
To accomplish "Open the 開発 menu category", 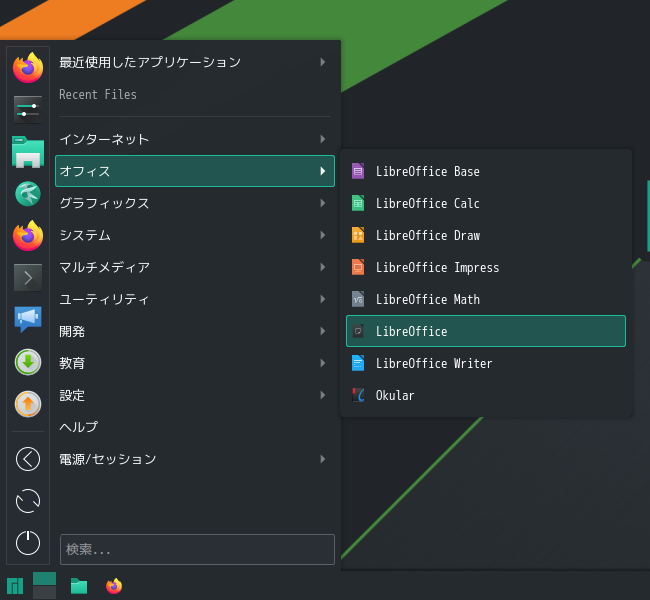I will pos(195,331).
